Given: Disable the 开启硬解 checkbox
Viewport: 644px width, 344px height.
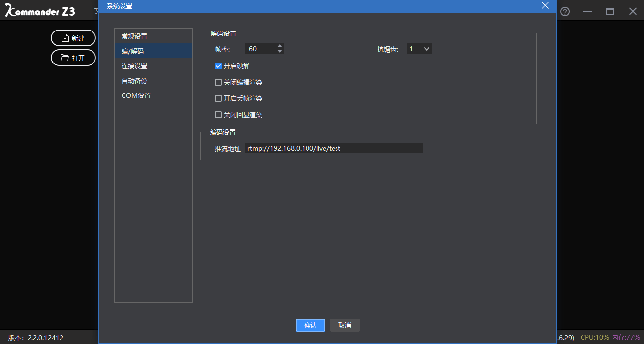Looking at the screenshot, I should point(218,65).
